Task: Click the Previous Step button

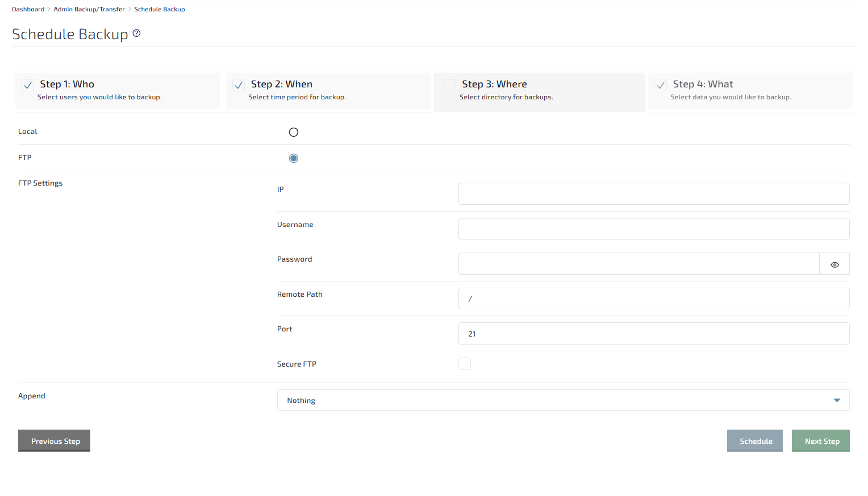Action: pyautogui.click(x=55, y=441)
